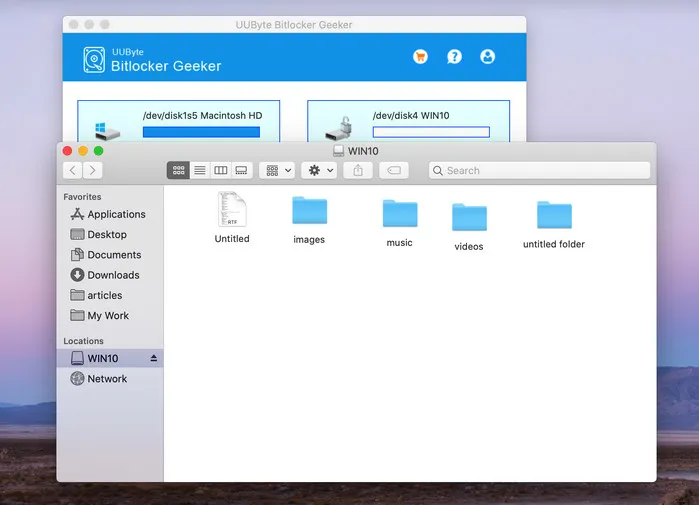Screen dimensions: 699x505
Task: Click the Macintosh HD drive usage bar
Action: (201, 132)
